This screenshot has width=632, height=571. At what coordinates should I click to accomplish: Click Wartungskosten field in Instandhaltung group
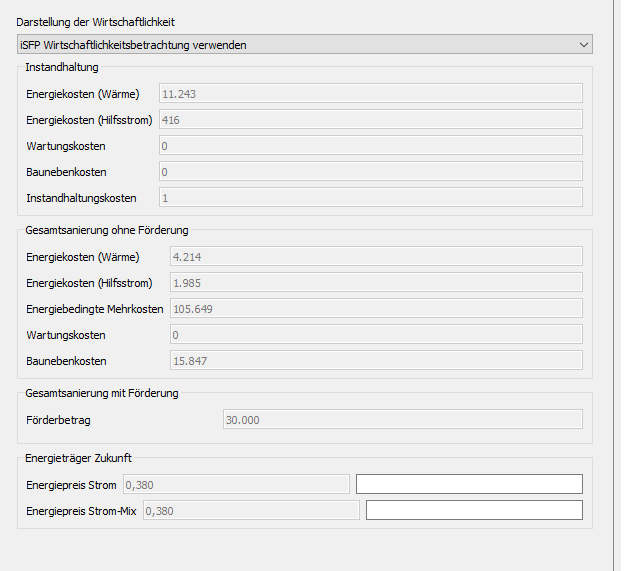[370, 146]
